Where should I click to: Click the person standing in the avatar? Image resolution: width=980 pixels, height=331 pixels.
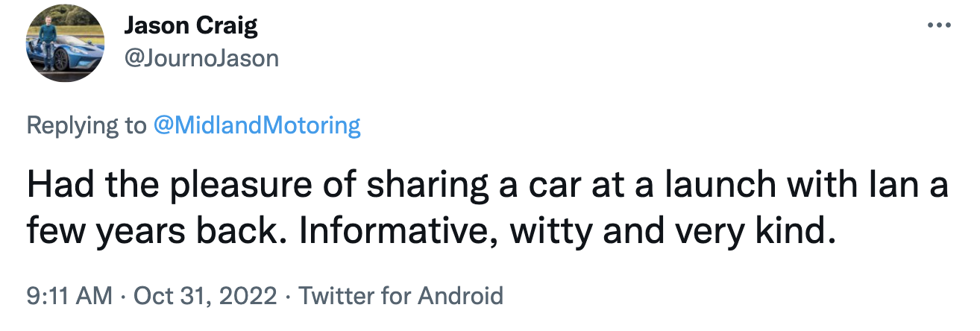(48, 46)
